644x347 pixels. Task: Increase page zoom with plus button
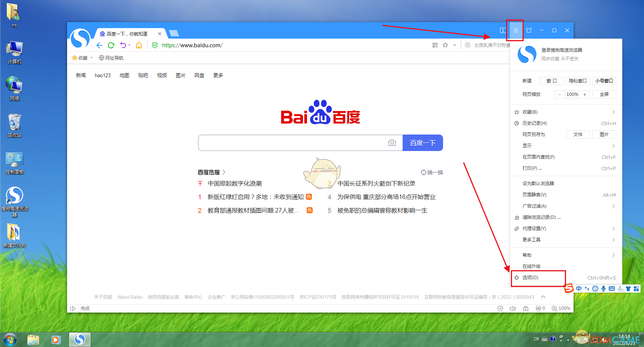[x=584, y=94]
